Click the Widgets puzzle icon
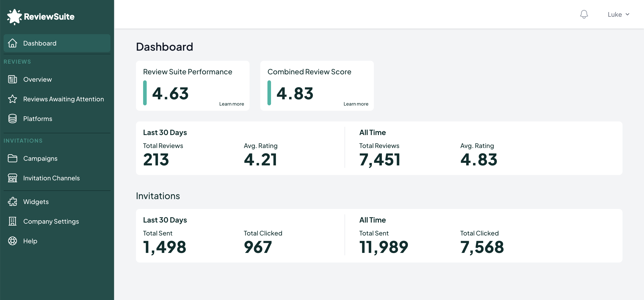Viewport: 644px width, 300px height. click(x=12, y=201)
